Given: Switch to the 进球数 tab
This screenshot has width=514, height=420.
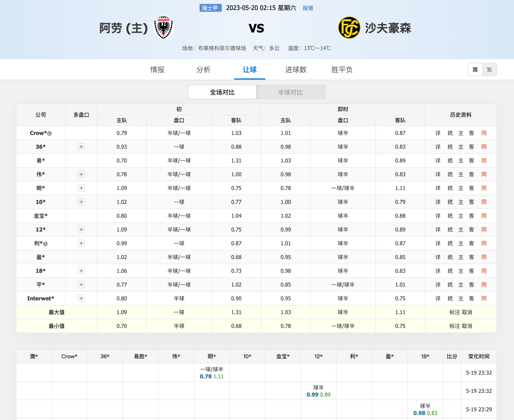Looking at the screenshot, I should [296, 70].
